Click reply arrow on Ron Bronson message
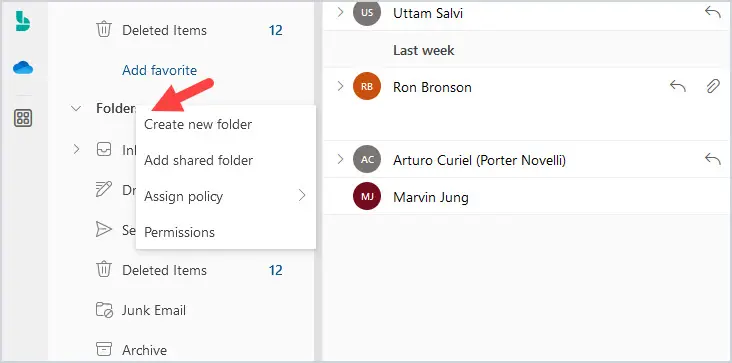This screenshot has width=732, height=363. click(678, 86)
